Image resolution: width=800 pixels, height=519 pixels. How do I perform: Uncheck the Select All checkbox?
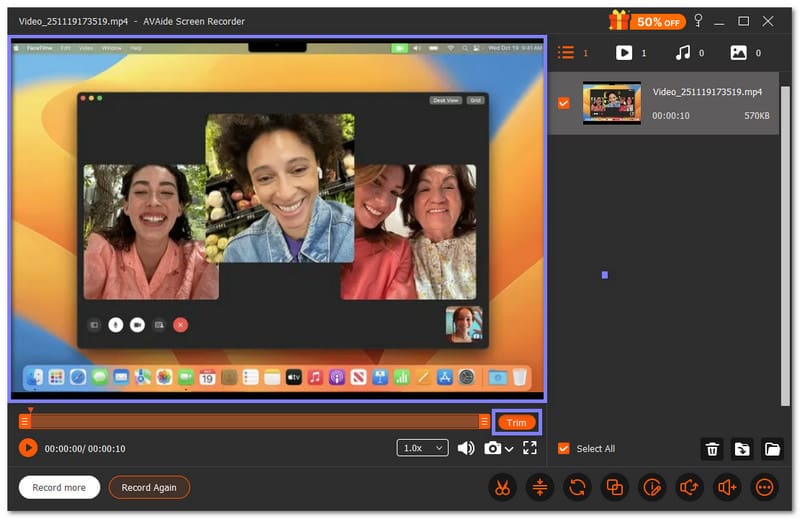tap(564, 449)
